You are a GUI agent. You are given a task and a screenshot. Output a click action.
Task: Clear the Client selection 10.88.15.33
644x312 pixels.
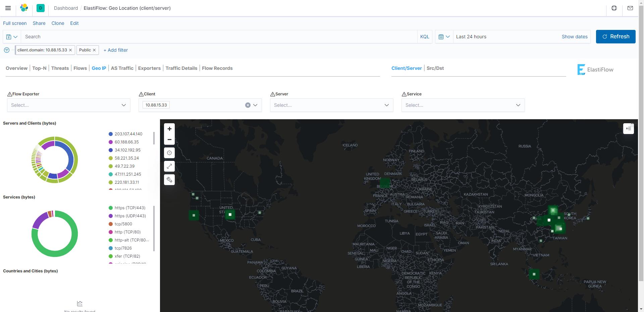coord(248,105)
